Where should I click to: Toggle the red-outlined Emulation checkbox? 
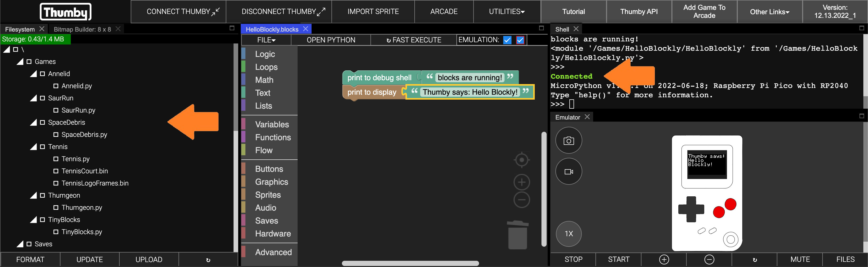pyautogui.click(x=520, y=40)
